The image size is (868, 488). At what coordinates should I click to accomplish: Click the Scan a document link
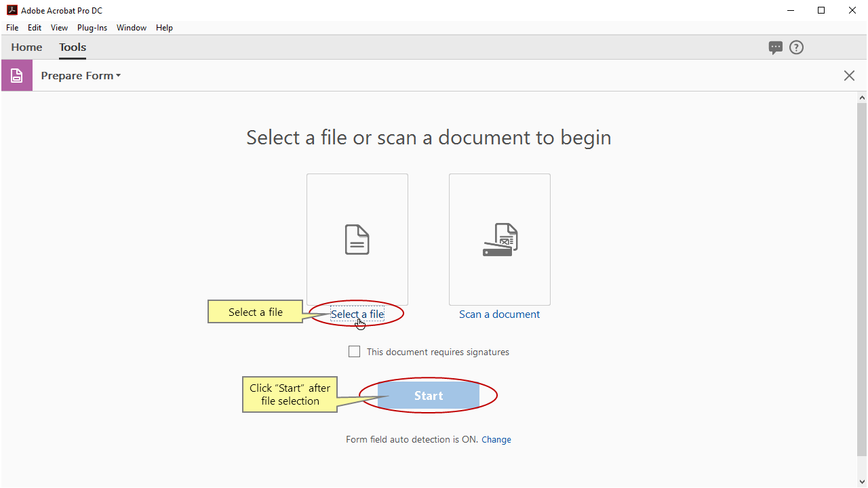(x=500, y=314)
